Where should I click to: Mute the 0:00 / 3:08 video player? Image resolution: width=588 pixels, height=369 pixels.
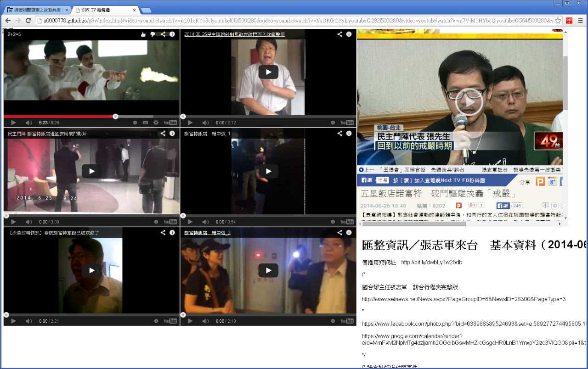pos(28,222)
